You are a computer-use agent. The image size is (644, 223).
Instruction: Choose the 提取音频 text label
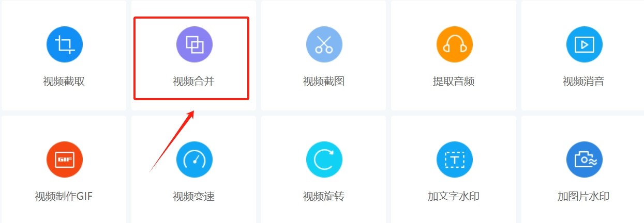click(x=454, y=81)
